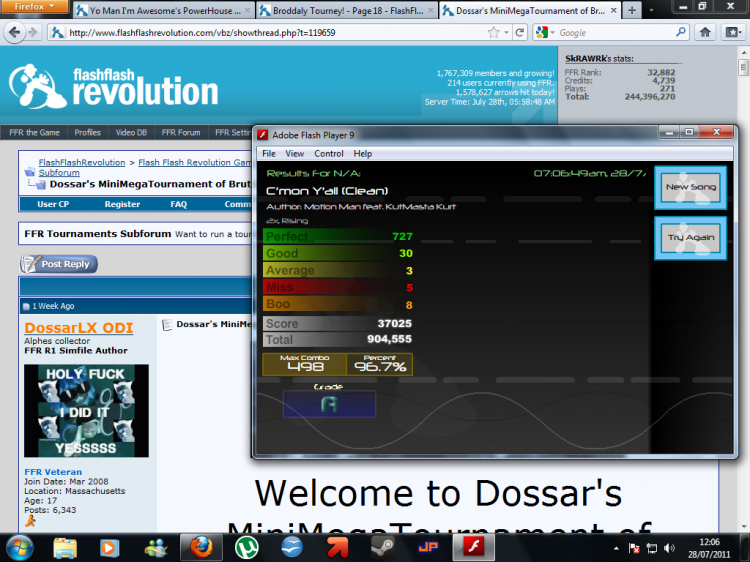Open the DossarLX ODI profile link
This screenshot has height=562, width=750.
click(x=79, y=328)
